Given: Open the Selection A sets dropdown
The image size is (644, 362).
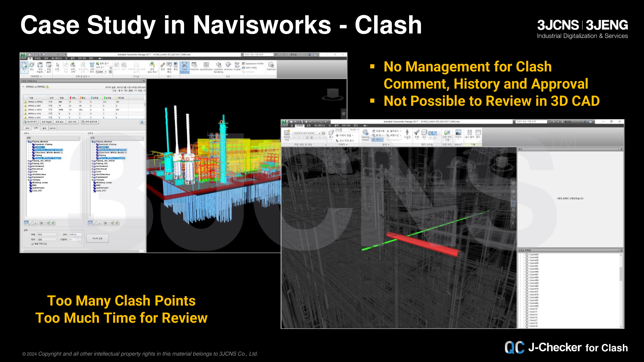Looking at the screenshot, I should point(53,138).
